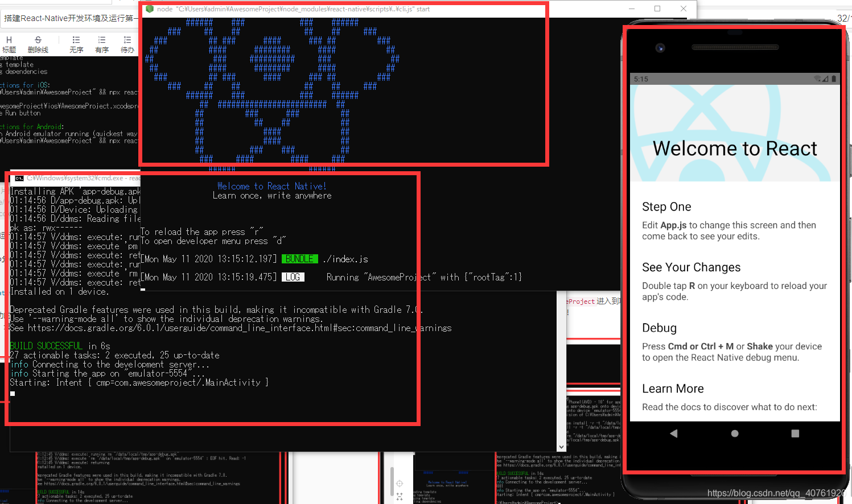Insert 无序 unordered list
The height and width of the screenshot is (504, 852).
76,44
